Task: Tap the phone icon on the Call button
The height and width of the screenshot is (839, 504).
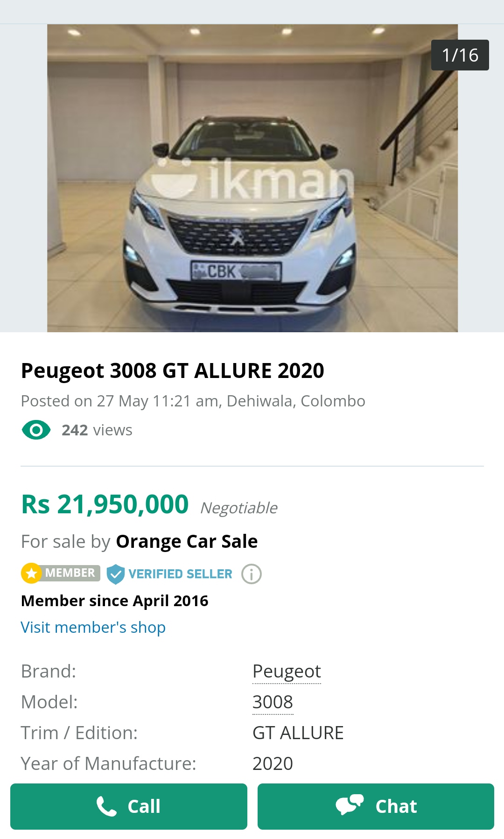Action: pos(106,806)
